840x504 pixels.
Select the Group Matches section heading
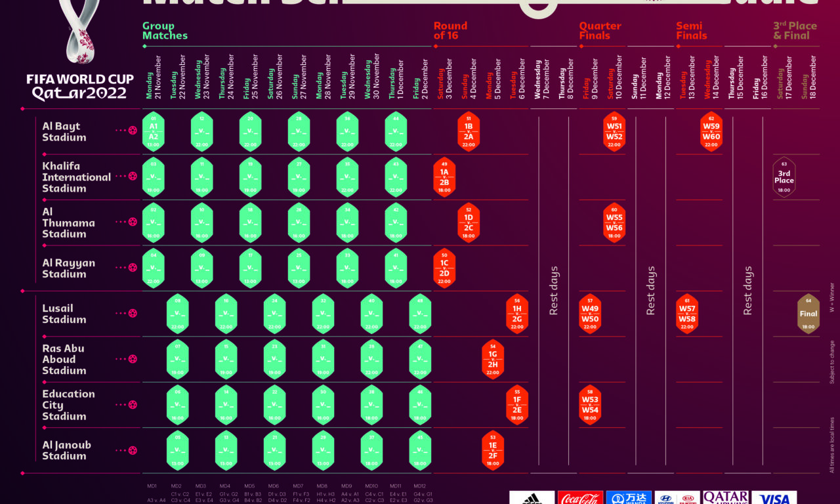(165, 31)
